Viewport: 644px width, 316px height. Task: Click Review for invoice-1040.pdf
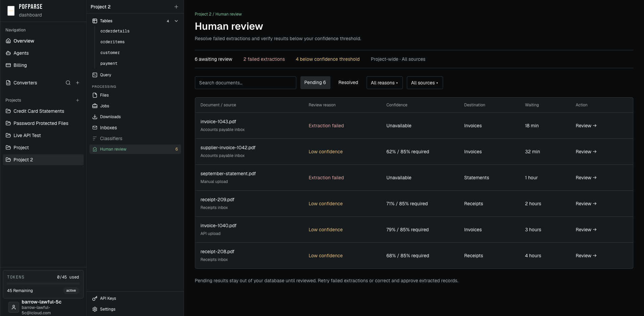(586, 230)
